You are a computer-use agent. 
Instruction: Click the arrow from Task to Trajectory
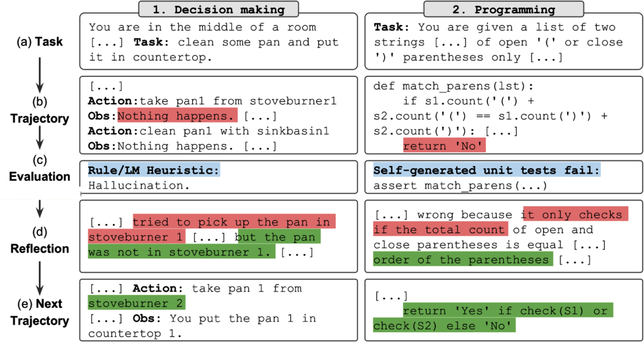[x=40, y=75]
